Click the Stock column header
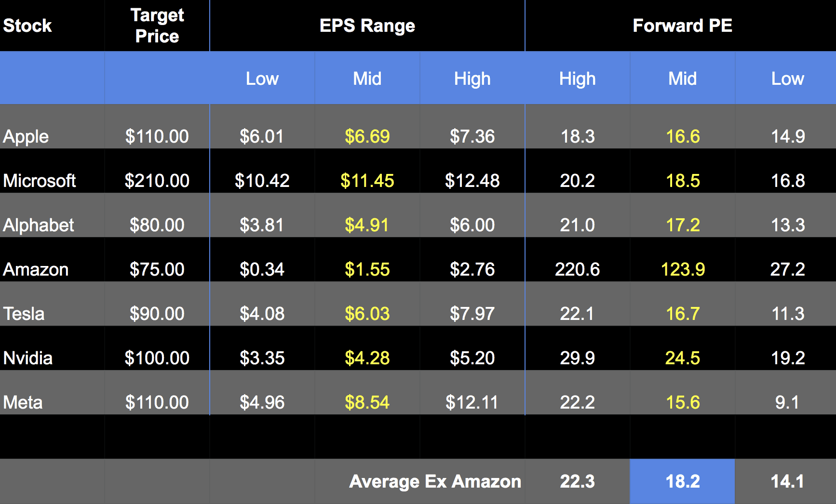The height and width of the screenshot is (504, 836). [27, 26]
